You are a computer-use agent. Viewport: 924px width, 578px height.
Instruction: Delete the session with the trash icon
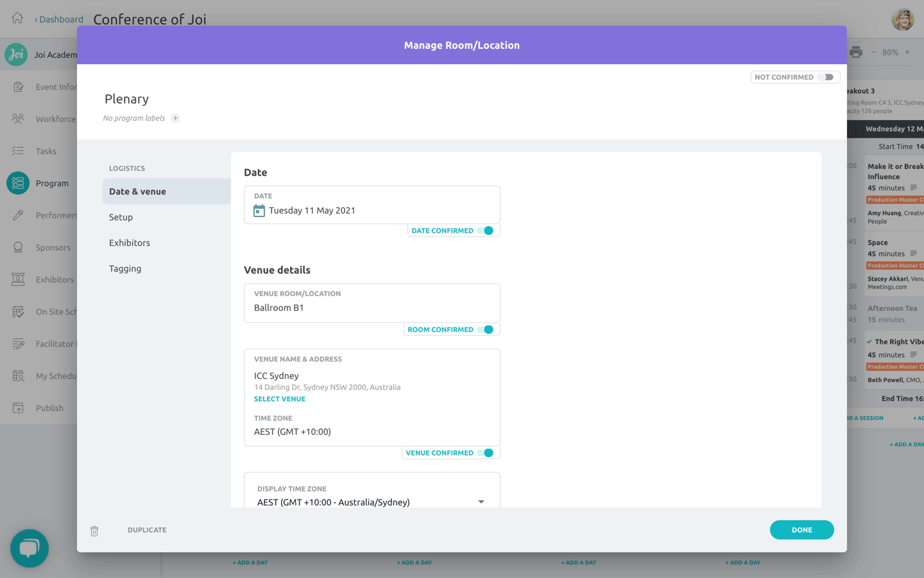(94, 530)
